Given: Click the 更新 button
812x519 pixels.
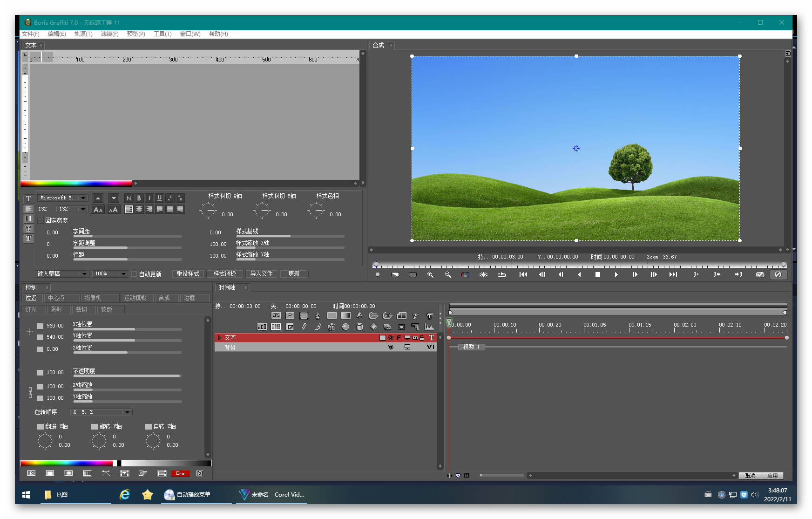Looking at the screenshot, I should [x=294, y=274].
